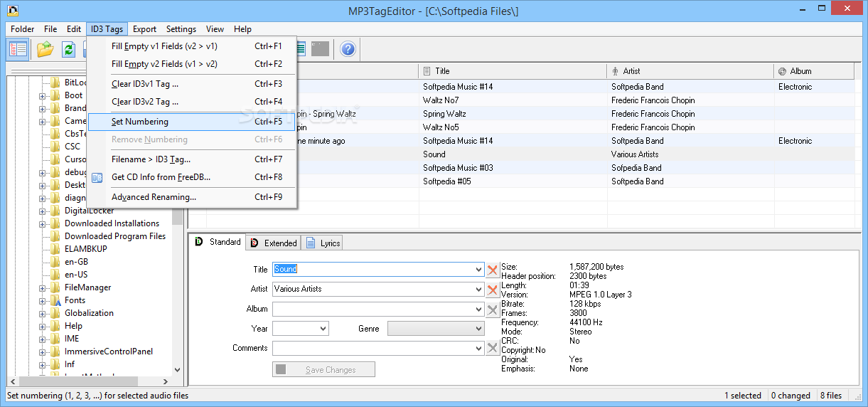Image resolution: width=868 pixels, height=407 pixels.
Task: Select the row titled Spring Waltz
Action: pos(521,114)
